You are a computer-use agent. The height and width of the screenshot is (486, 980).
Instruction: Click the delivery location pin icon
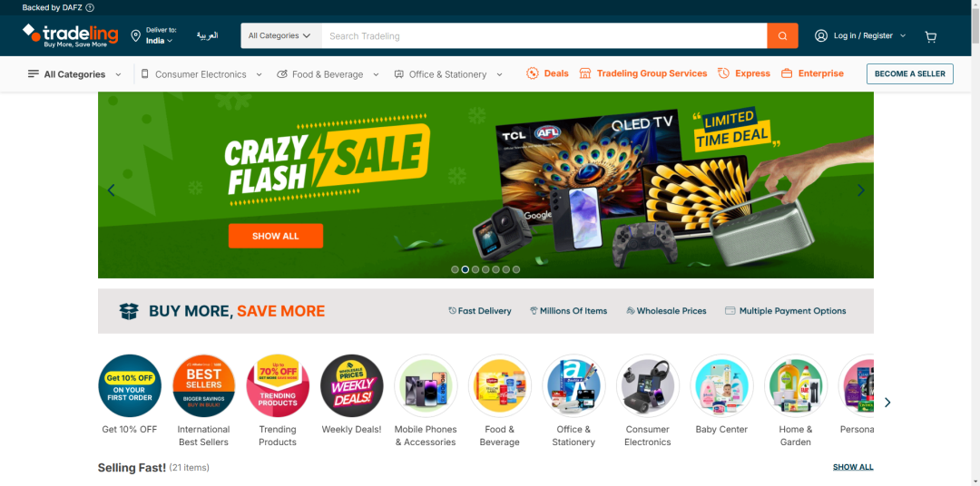(135, 35)
